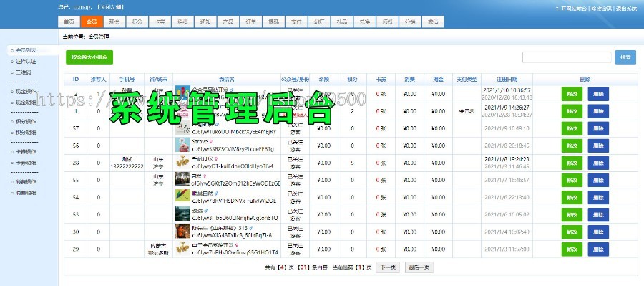
Task: Open 证件认证 in the sidebar
Action: click(x=26, y=62)
